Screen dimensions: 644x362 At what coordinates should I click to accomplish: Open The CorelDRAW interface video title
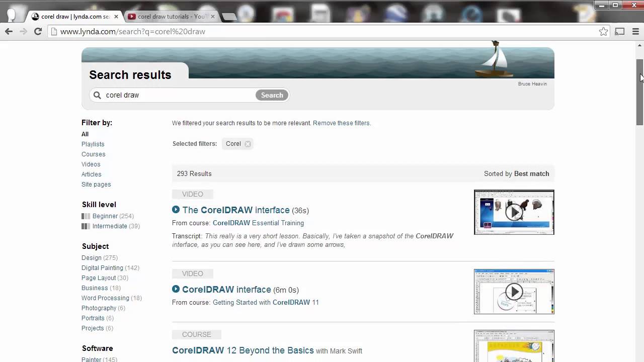click(x=236, y=210)
